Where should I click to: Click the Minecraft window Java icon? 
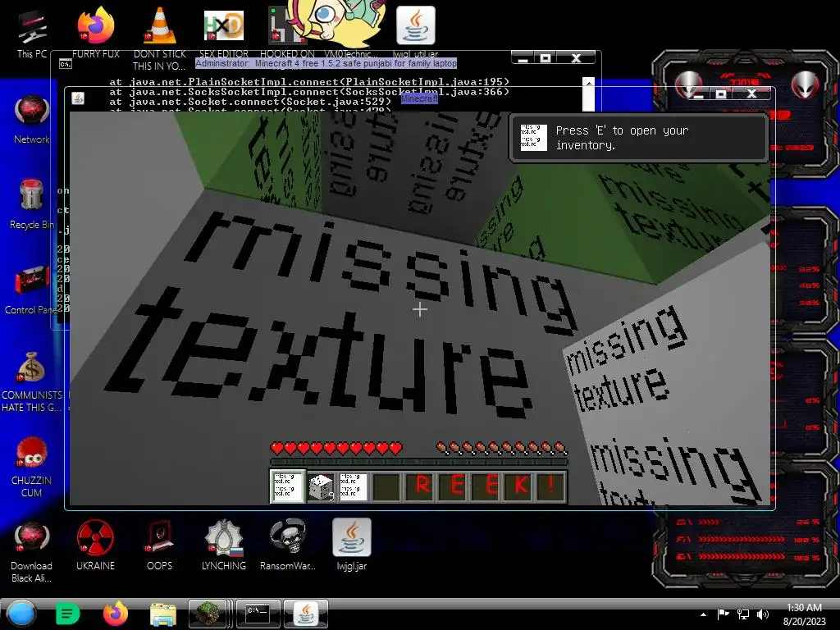click(x=78, y=98)
